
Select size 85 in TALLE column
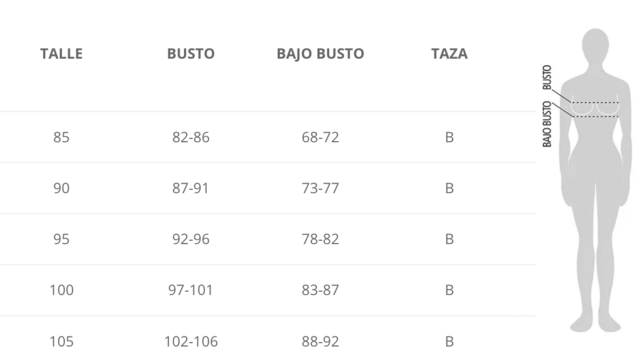coord(61,137)
